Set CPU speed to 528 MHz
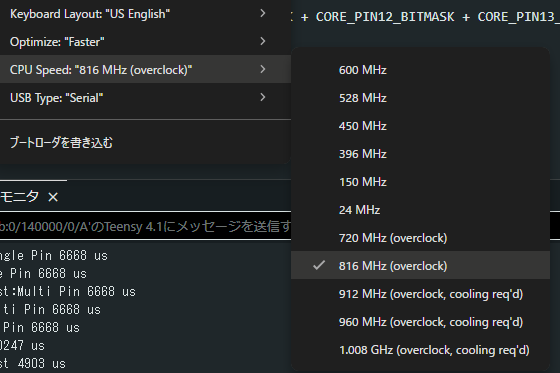 (x=420, y=98)
